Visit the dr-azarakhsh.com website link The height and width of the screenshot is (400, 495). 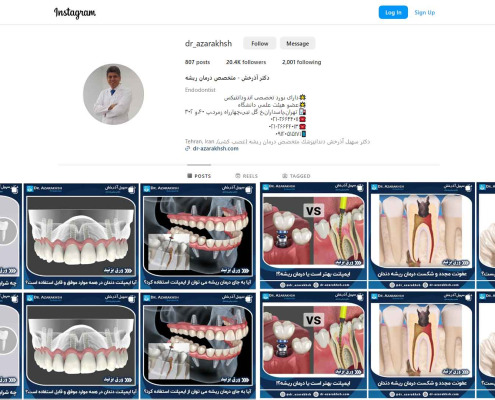click(215, 148)
